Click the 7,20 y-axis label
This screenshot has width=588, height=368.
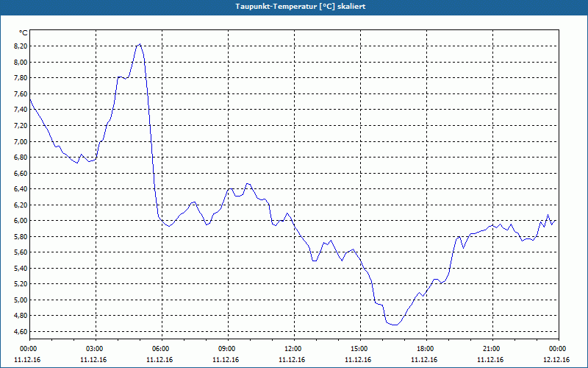[21, 125]
